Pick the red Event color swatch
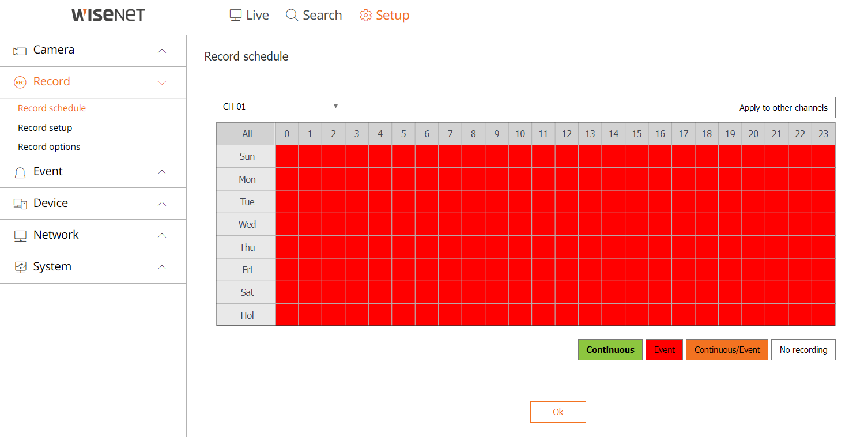The height and width of the screenshot is (437, 868). click(664, 350)
